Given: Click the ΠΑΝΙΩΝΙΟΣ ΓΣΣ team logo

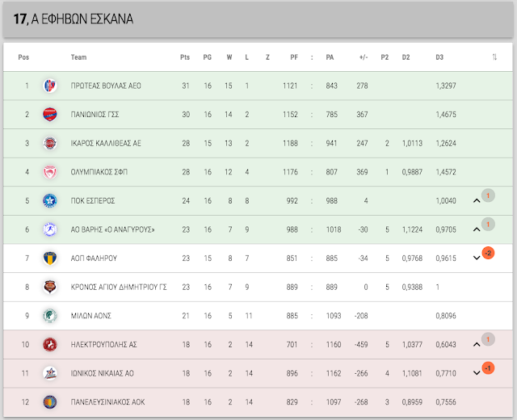Looking at the screenshot, I should point(50,115).
